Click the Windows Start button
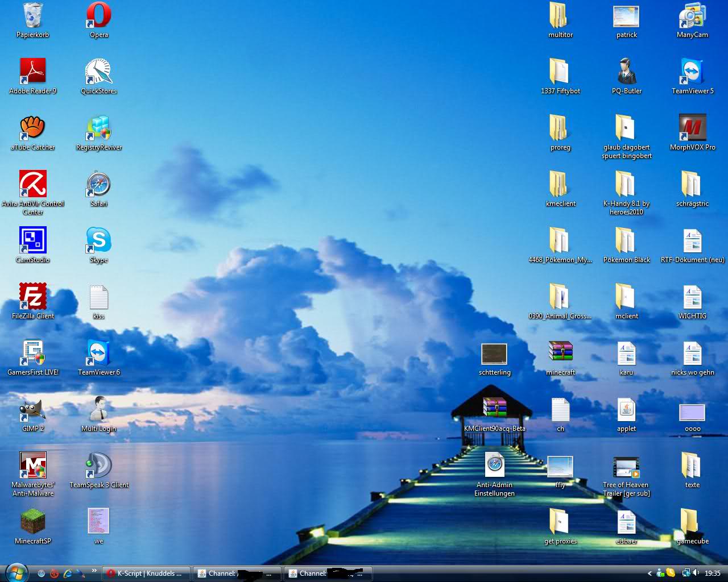 (16, 572)
